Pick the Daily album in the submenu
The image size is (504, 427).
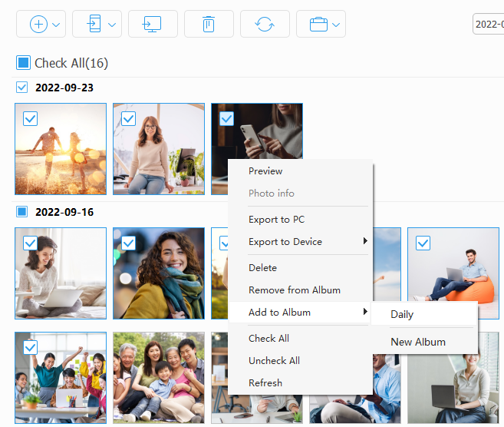402,314
